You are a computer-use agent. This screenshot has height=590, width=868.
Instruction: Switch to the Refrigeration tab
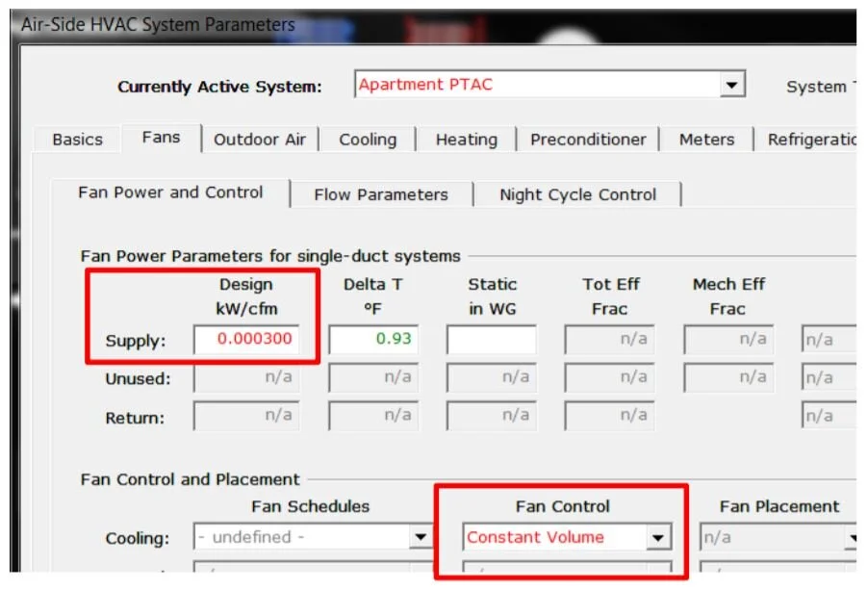coord(811,139)
